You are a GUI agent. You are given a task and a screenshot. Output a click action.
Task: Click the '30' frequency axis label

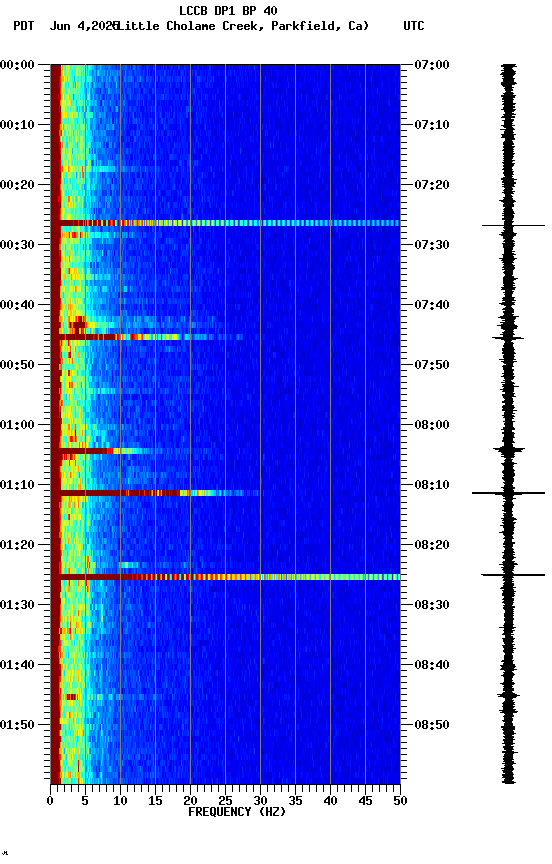coord(260,801)
